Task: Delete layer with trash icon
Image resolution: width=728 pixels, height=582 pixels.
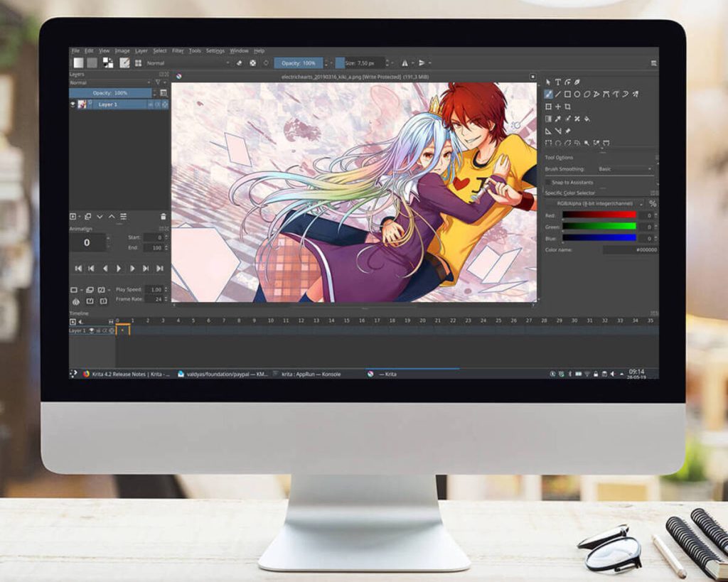Action: click(163, 217)
